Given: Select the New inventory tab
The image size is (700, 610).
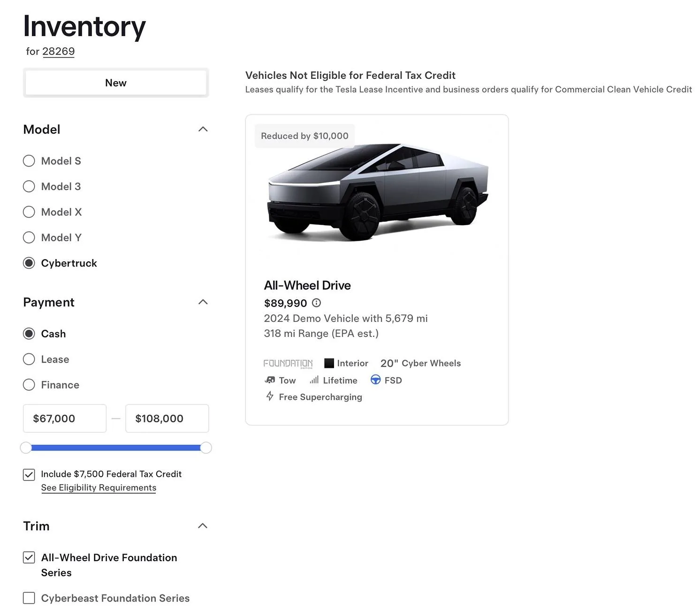Looking at the screenshot, I should tap(116, 83).
